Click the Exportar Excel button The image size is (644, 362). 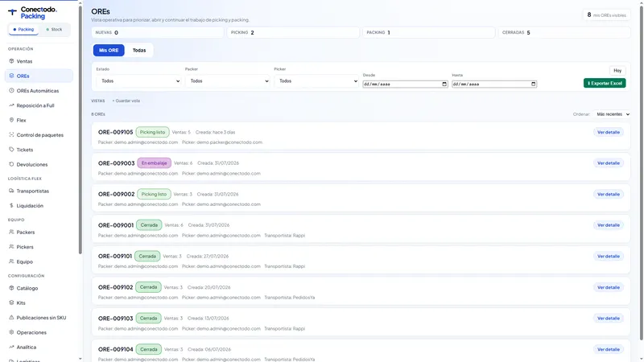[605, 83]
